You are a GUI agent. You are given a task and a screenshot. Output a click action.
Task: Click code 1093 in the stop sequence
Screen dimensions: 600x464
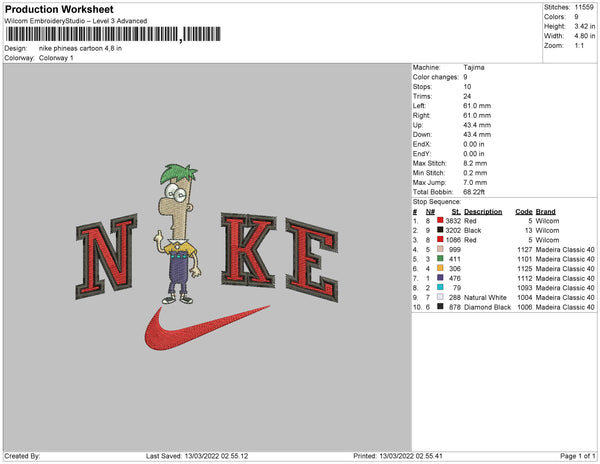524,288
